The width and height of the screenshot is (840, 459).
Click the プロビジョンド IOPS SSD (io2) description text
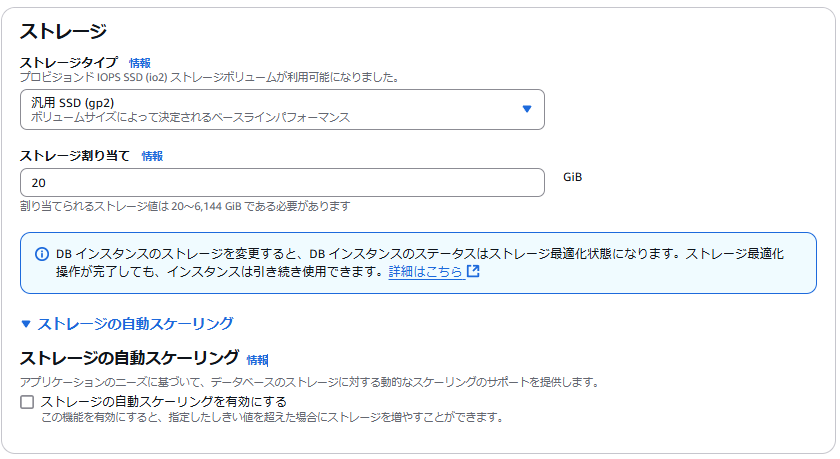pos(211,77)
